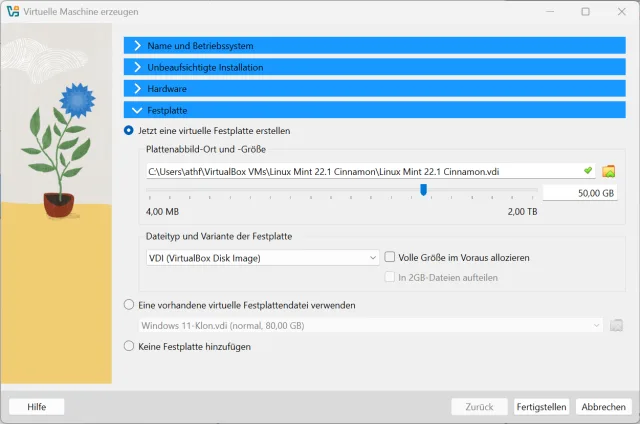Open the VDI disk file type dropdown
640x424 pixels.
click(256, 257)
